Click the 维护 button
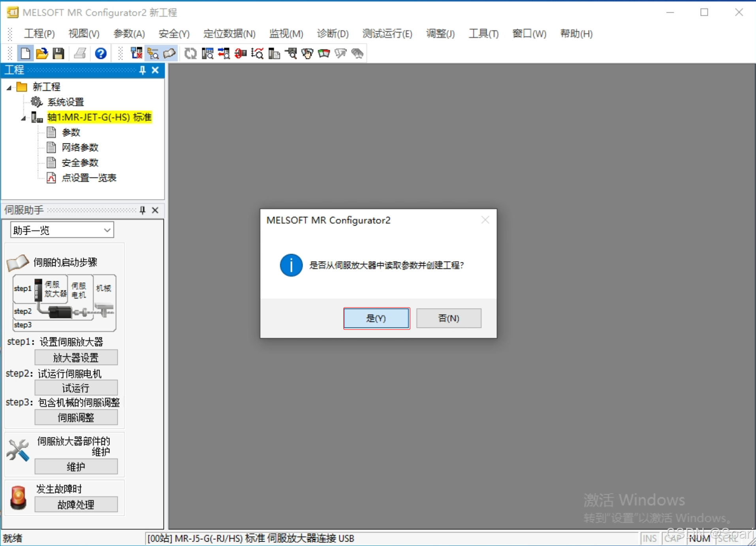This screenshot has height=546, width=756. tap(76, 467)
